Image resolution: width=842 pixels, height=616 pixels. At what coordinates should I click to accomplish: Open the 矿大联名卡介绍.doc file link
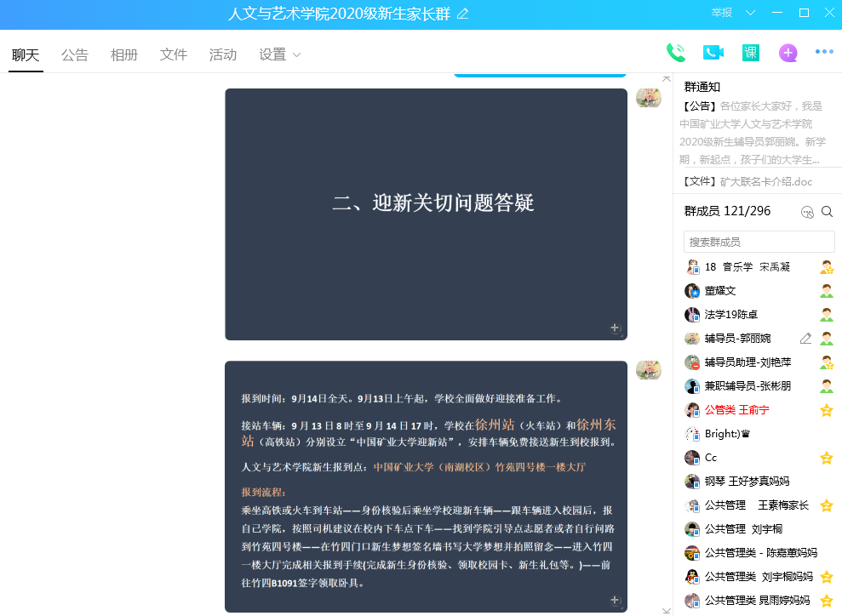pyautogui.click(x=765, y=181)
